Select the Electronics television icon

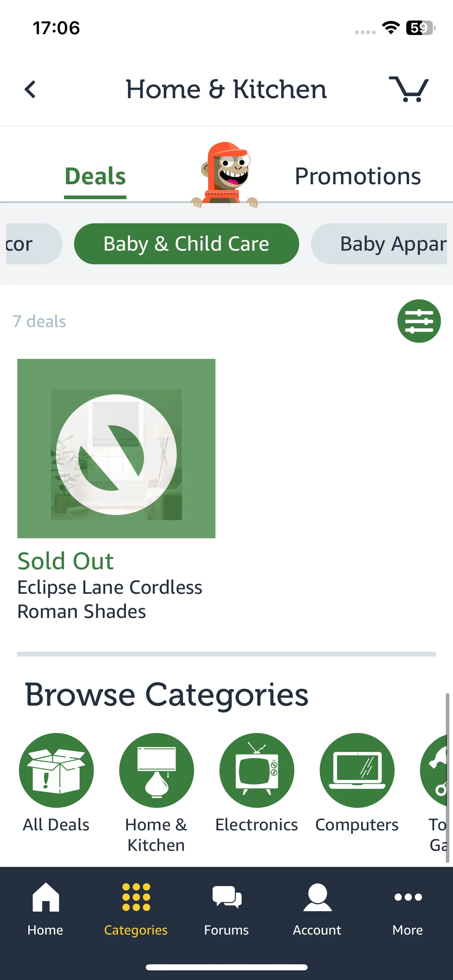tap(257, 770)
